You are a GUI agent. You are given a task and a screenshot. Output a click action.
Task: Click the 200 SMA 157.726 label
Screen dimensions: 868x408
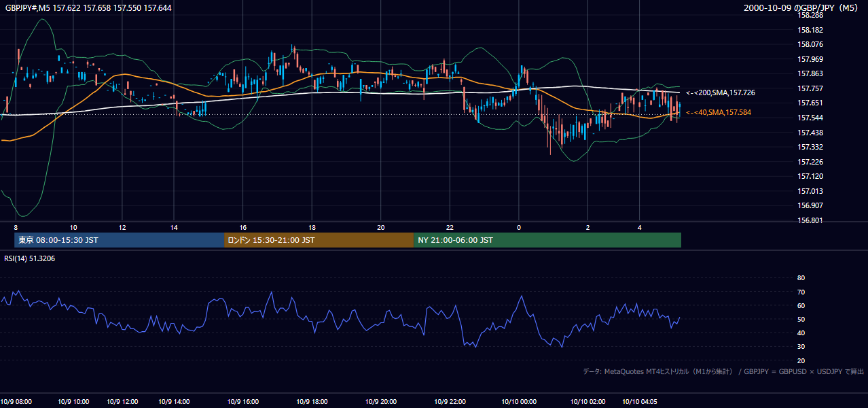click(721, 92)
